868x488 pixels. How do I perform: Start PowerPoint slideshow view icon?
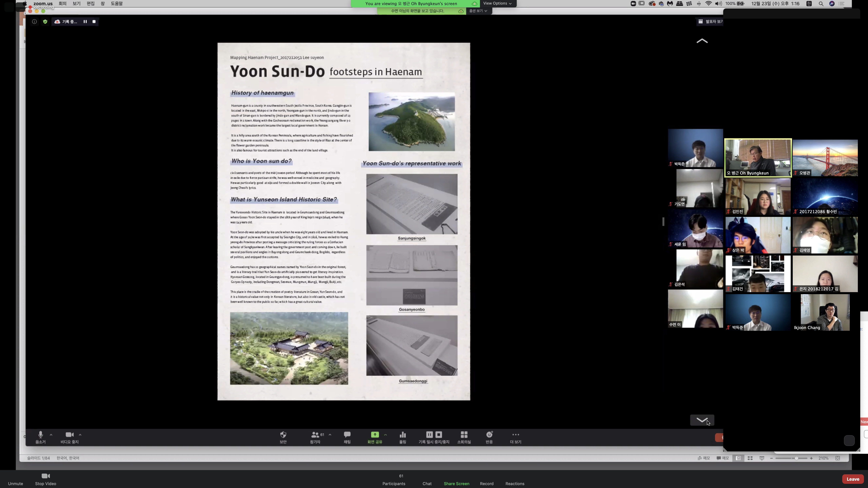(762, 458)
